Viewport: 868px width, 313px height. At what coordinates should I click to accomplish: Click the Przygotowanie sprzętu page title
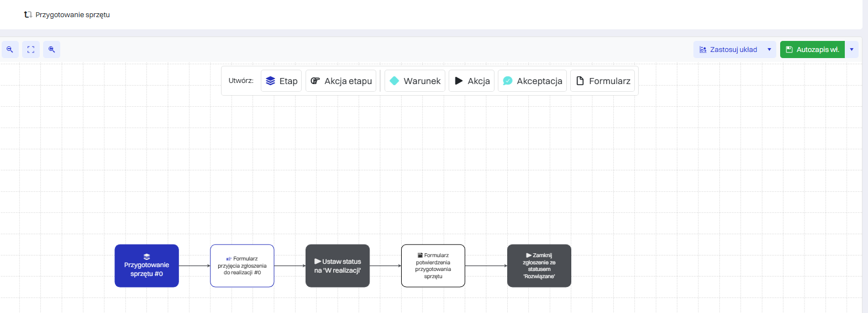tap(72, 15)
